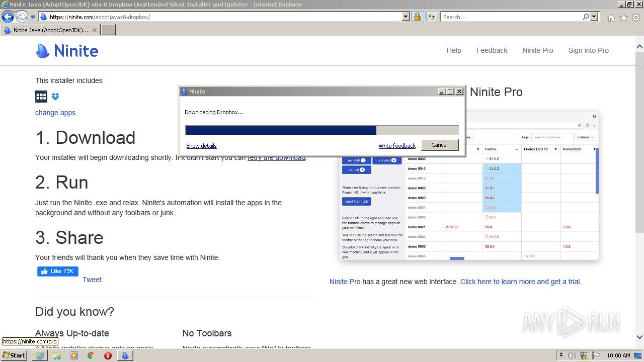This screenshot has width=644, height=362.
Task: Click the browser Forward arrow button
Action: 22,17
